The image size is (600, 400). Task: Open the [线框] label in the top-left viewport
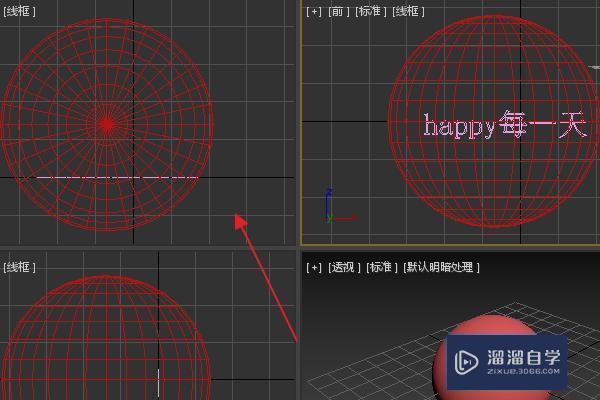(19, 11)
